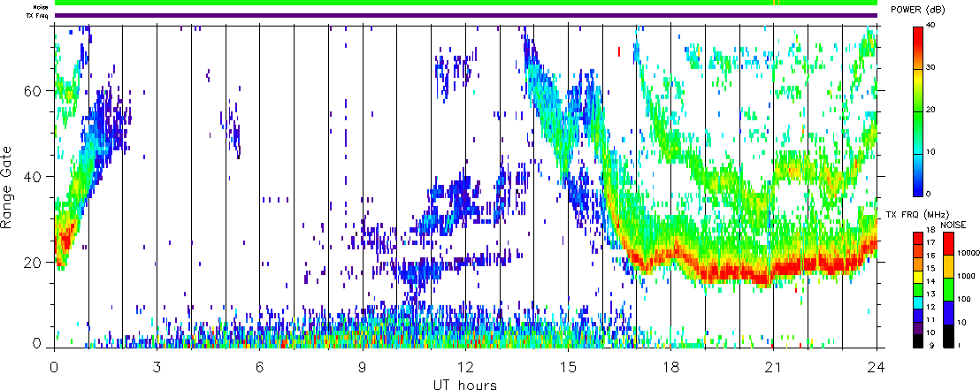Select the yellow 14 MHz swatch in TX FRQ legend
This screenshot has width=980, height=390.
pos(917,276)
